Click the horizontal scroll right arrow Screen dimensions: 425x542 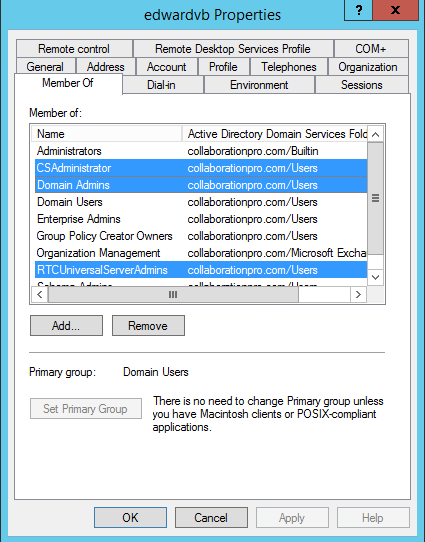point(358,295)
